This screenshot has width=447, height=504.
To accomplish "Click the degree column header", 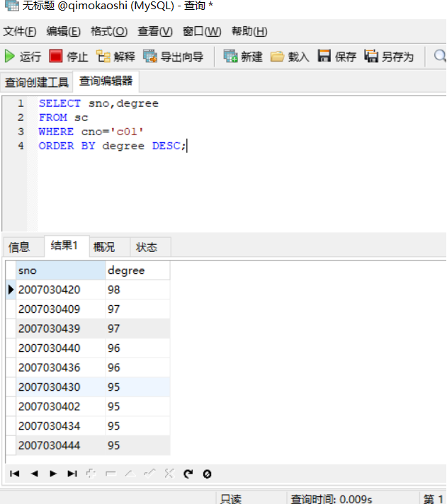I will (x=137, y=270).
